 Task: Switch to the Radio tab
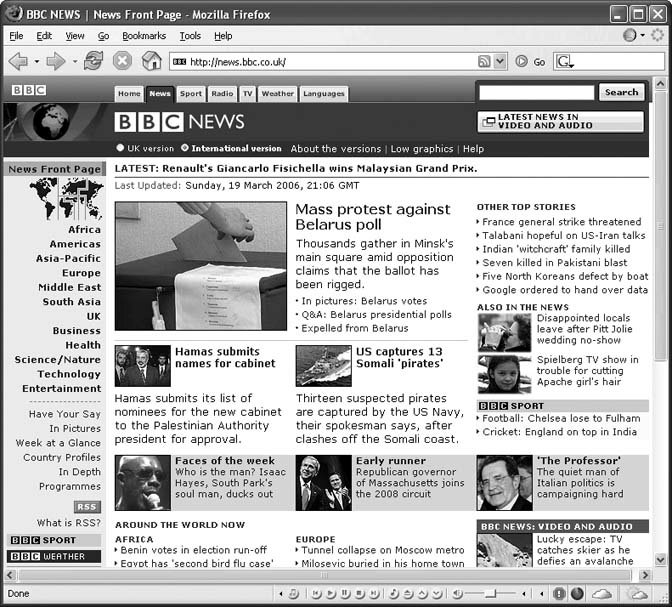coord(222,93)
